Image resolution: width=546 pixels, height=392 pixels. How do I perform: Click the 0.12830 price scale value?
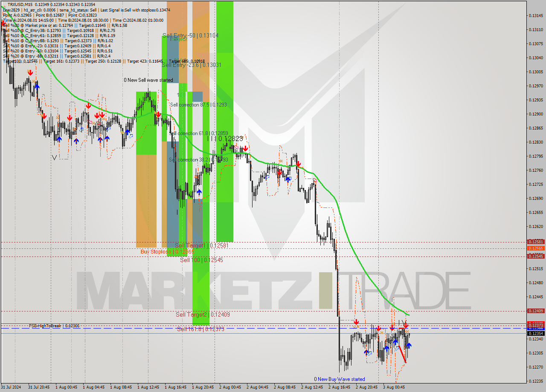point(536,142)
